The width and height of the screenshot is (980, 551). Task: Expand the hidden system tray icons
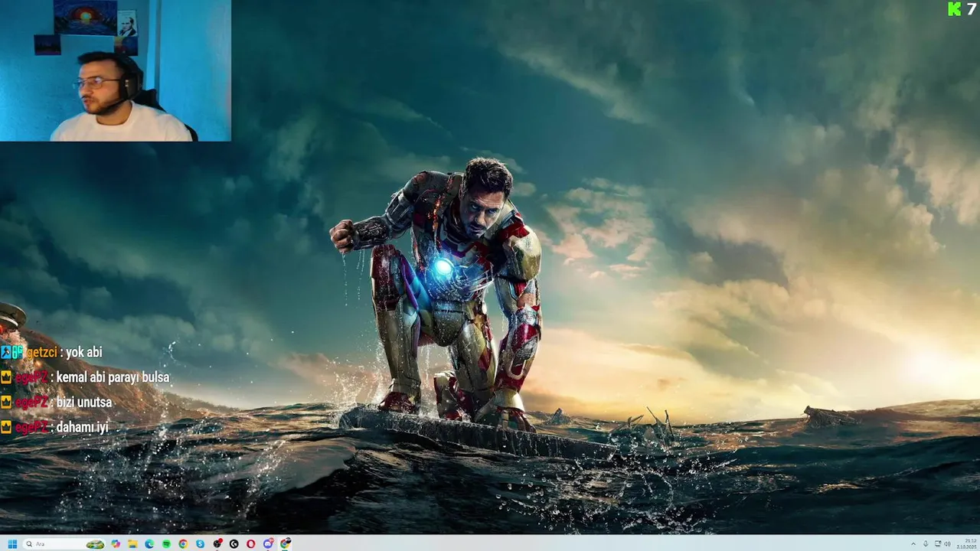coord(913,544)
